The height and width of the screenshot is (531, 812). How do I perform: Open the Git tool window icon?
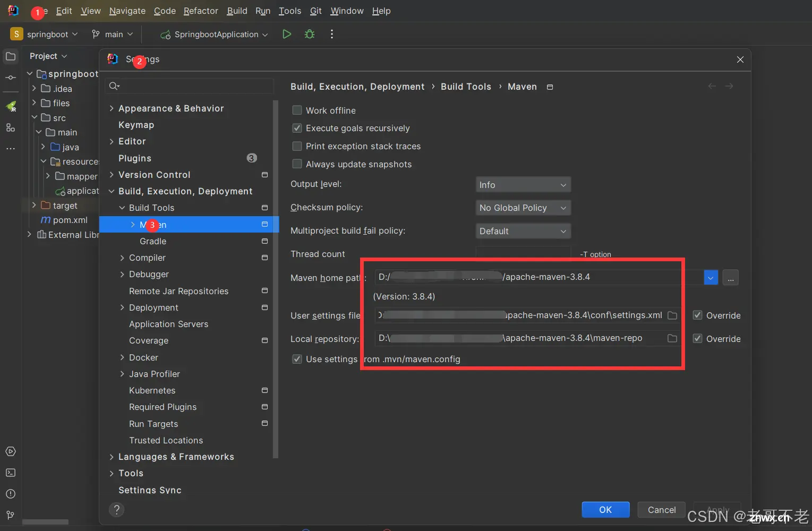[11, 515]
